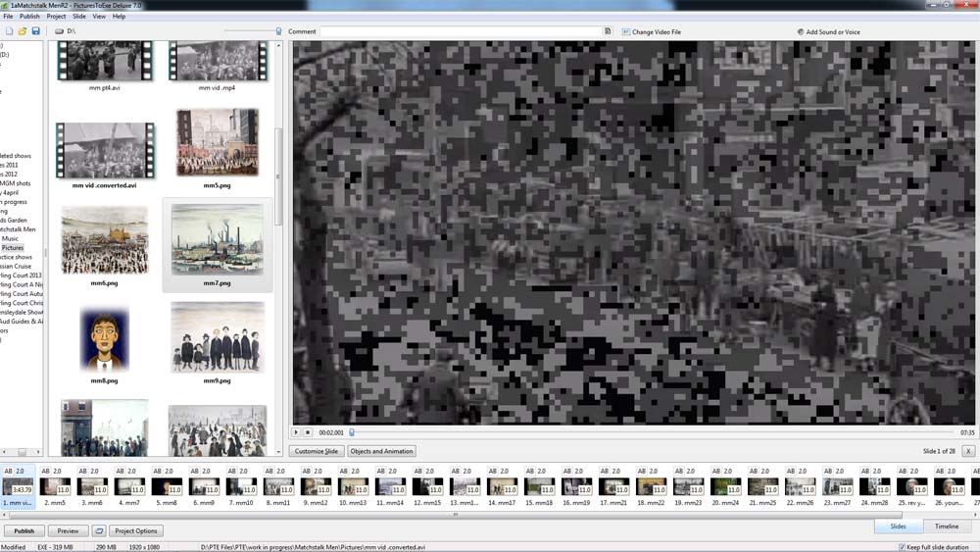Select mm9.png thumbnail in file browser
The image size is (980, 552).
point(217,337)
